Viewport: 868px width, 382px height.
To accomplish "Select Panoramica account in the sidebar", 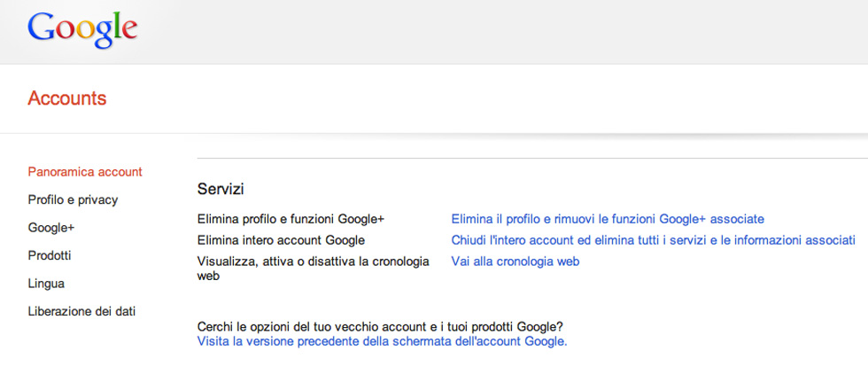I will (85, 171).
